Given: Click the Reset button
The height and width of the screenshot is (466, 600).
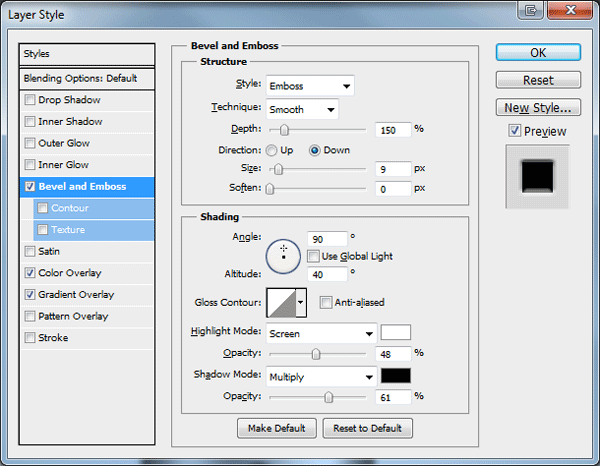Looking at the screenshot, I should [x=538, y=80].
